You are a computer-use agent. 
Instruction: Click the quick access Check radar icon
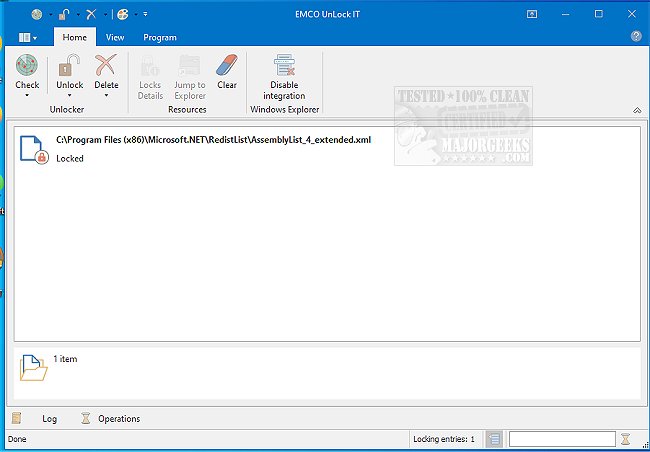pos(37,15)
